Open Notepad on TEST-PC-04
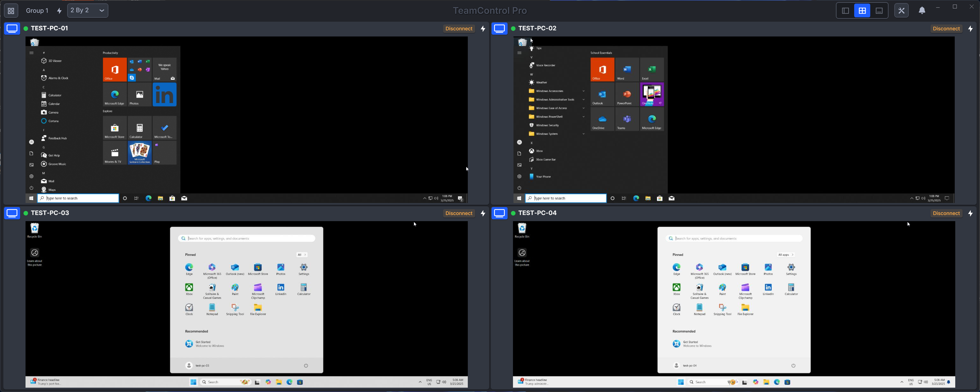The image size is (980, 392). coord(700,310)
